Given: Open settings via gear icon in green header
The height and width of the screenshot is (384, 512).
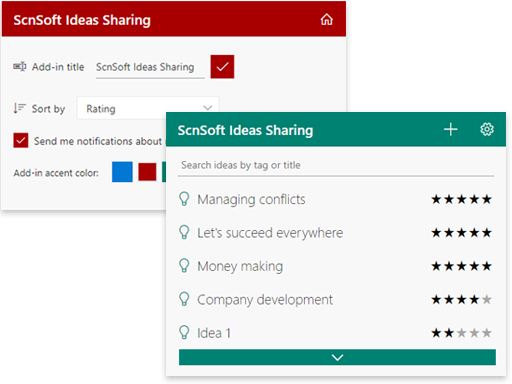Looking at the screenshot, I should click(487, 129).
